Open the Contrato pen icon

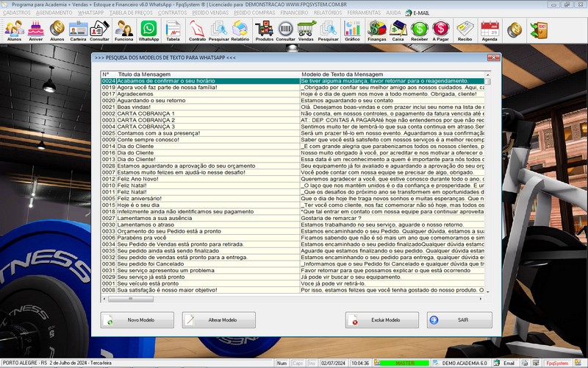197,30
